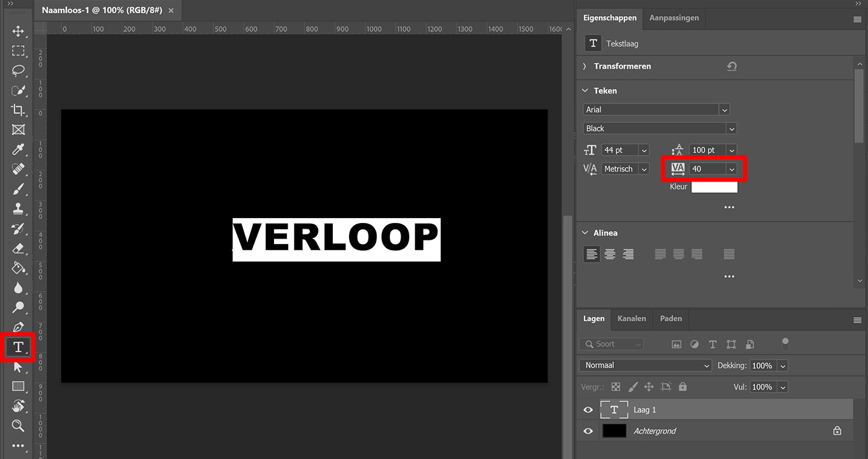Reset the Transformeren settings
868x459 pixels.
click(x=732, y=66)
